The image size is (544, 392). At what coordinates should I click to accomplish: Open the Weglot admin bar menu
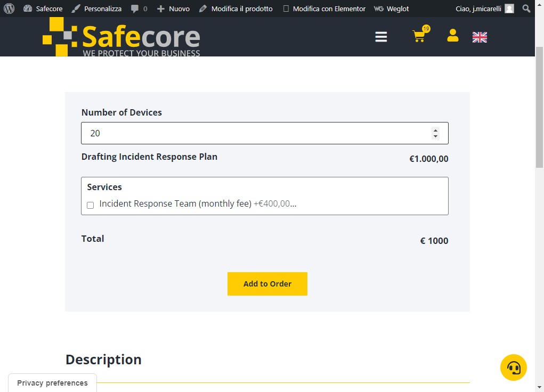tap(391, 9)
